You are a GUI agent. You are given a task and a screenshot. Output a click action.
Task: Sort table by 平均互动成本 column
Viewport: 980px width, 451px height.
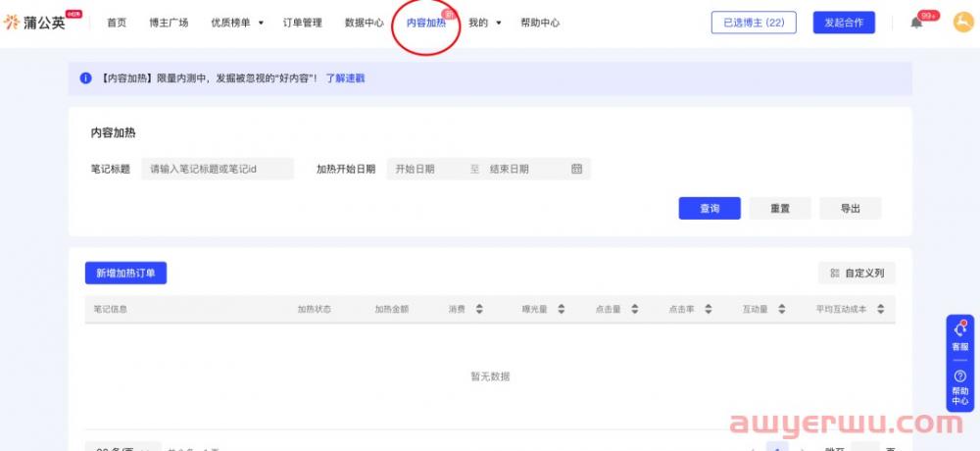[x=880, y=309]
